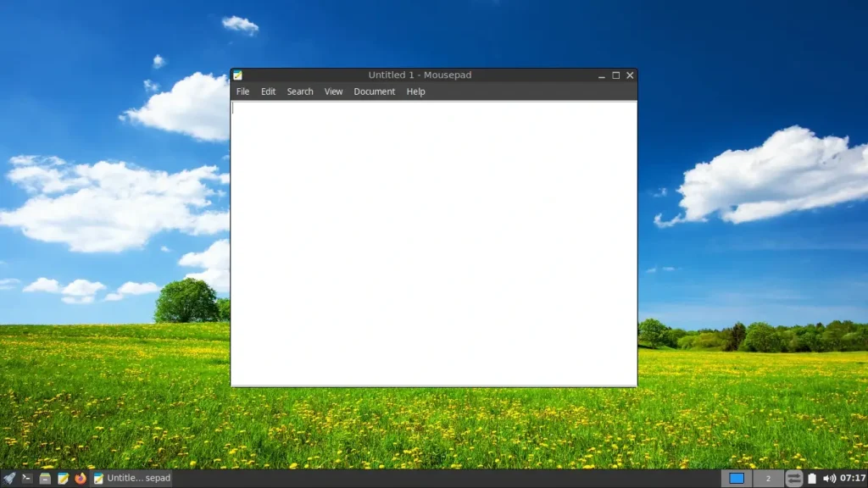Select the active blue workspace 1
This screenshot has width=868, height=488.
click(737, 478)
